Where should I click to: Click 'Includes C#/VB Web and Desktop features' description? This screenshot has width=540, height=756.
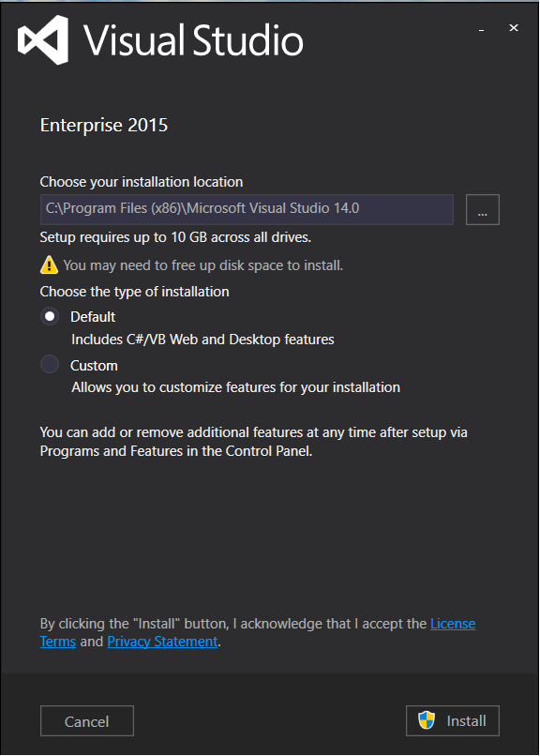click(202, 340)
